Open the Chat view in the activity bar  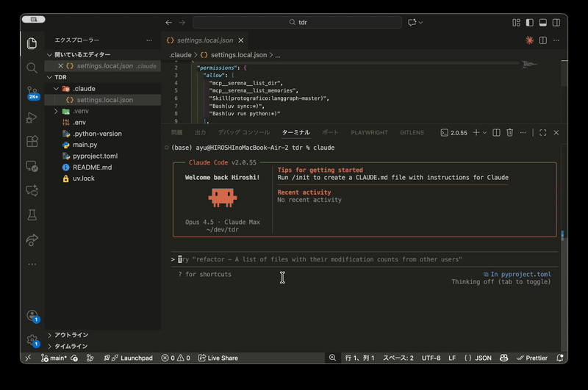click(32, 191)
